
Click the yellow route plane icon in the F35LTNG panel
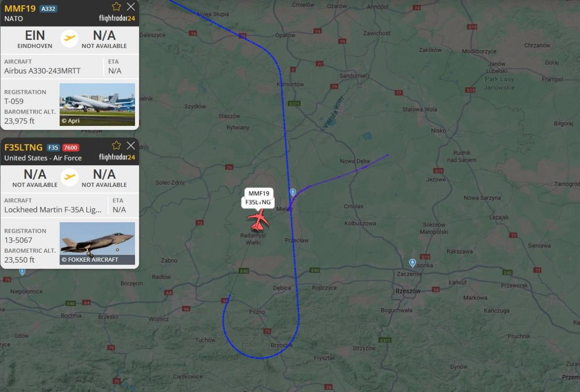point(70,177)
